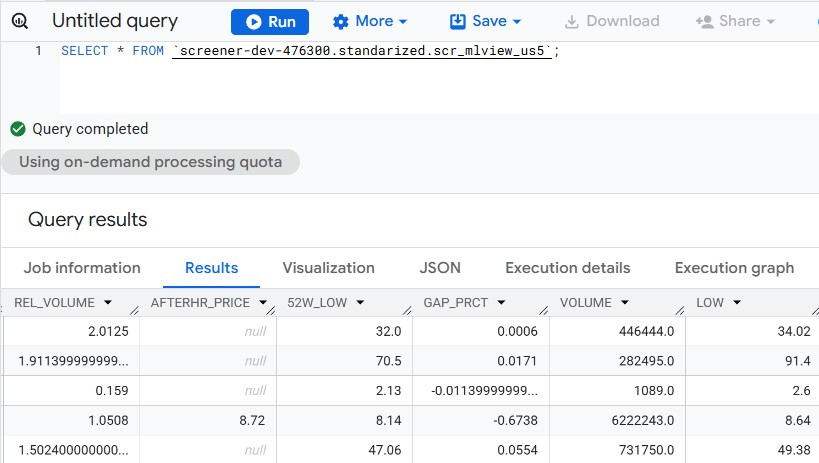The image size is (819, 463).
Task: Click the on-demand processing quota chip
Action: 150,162
